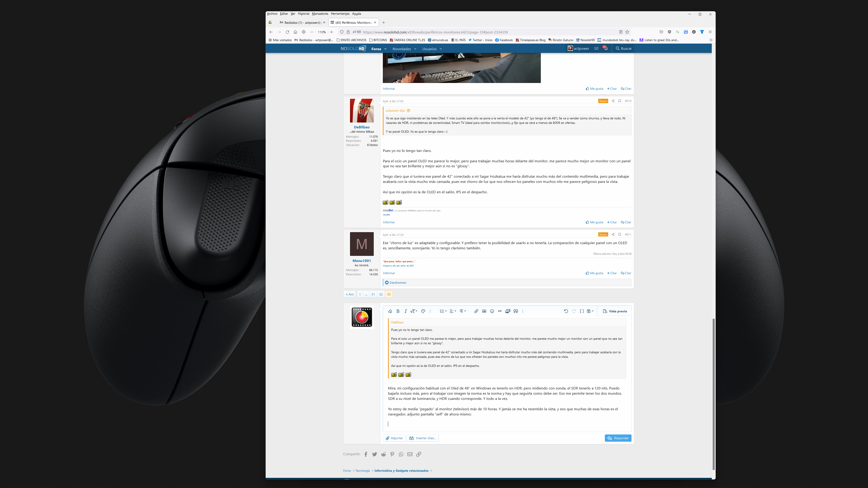The image size is (868, 488).
Task: Reload the current browser page
Action: click(x=287, y=32)
